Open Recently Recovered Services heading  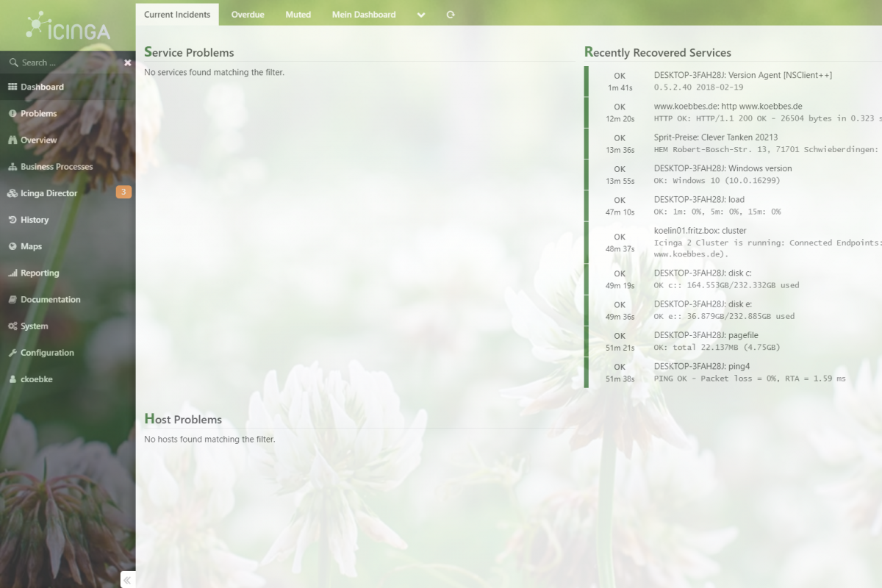coord(658,52)
